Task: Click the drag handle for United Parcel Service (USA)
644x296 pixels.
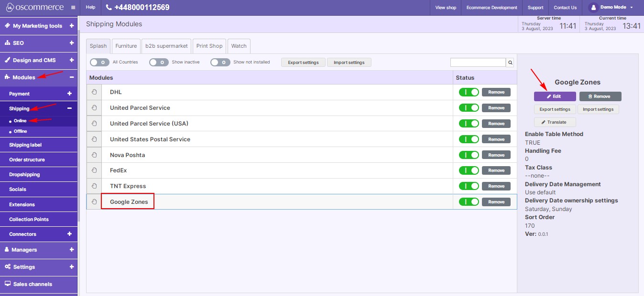Action: (94, 124)
